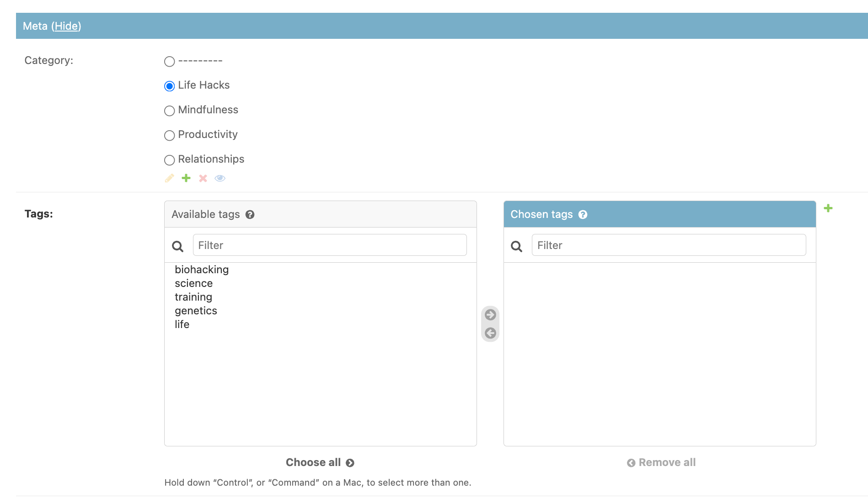Open the Chosen tags help tooltip

[583, 214]
